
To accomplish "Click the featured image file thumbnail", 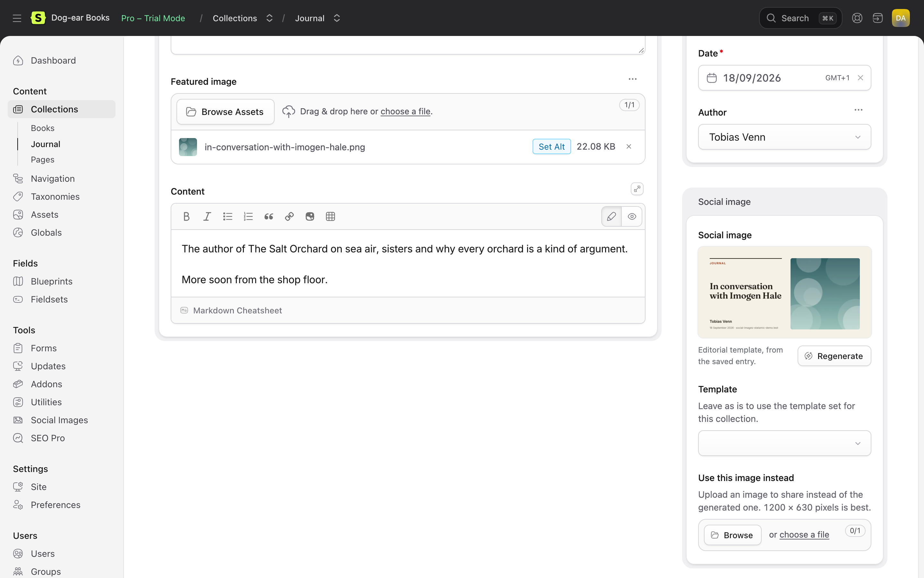I will (188, 147).
